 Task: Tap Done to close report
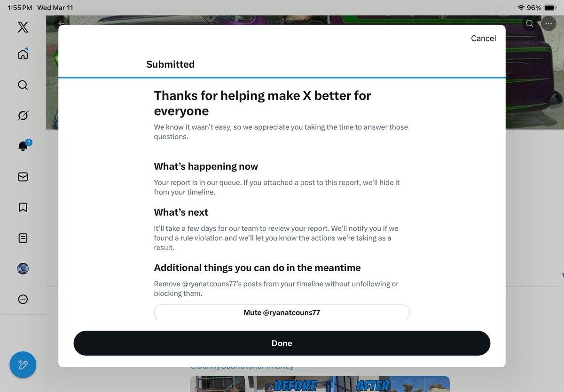[282, 343]
